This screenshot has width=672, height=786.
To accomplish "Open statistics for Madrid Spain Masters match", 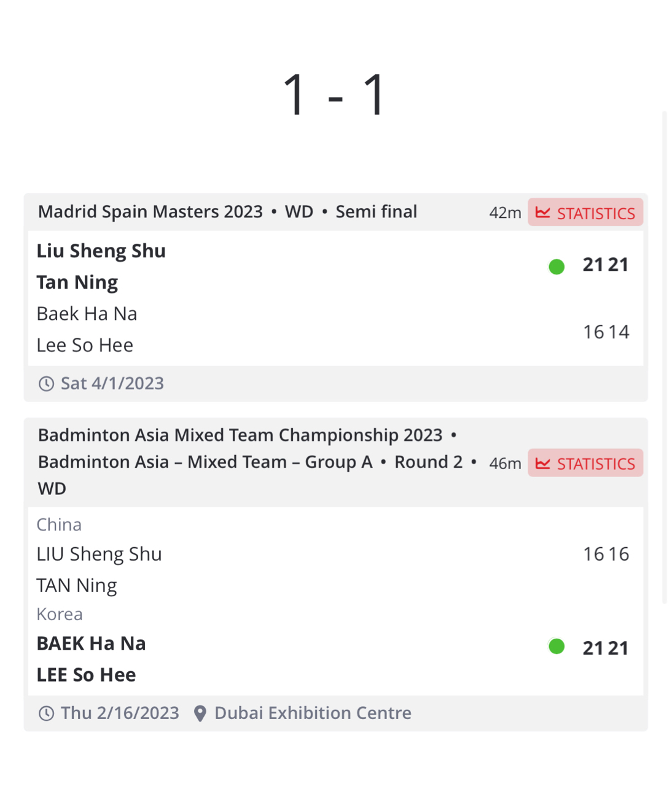I will coord(585,212).
